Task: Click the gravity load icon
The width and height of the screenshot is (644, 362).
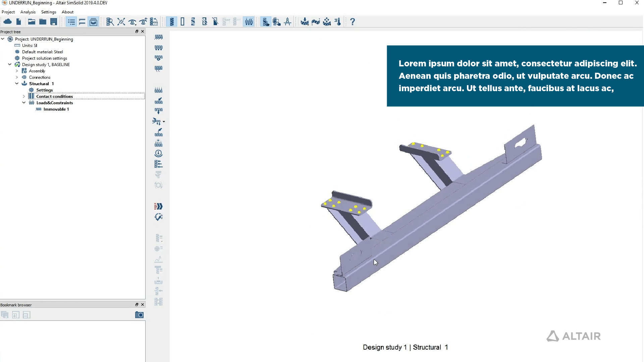Action: [x=158, y=154]
